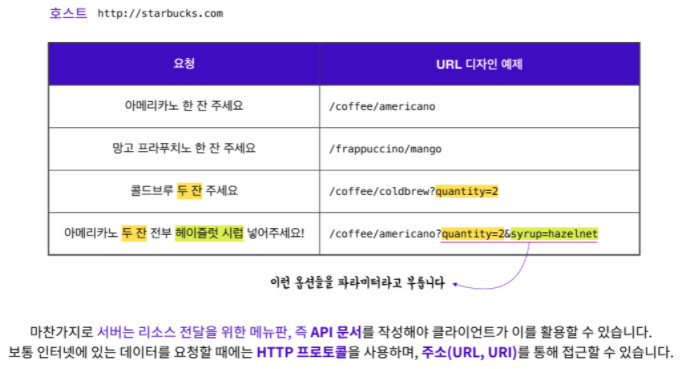Click the /coffee/coldbrew? path text
The image size is (683, 369).
pos(382,191)
